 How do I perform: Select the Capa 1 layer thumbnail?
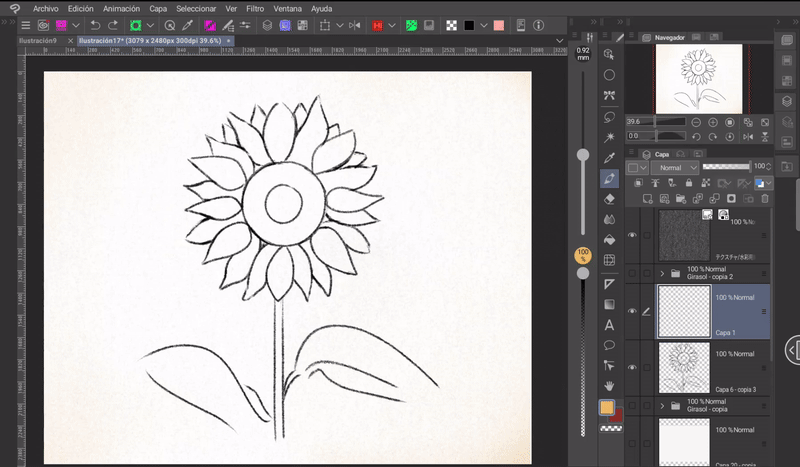[682, 310]
